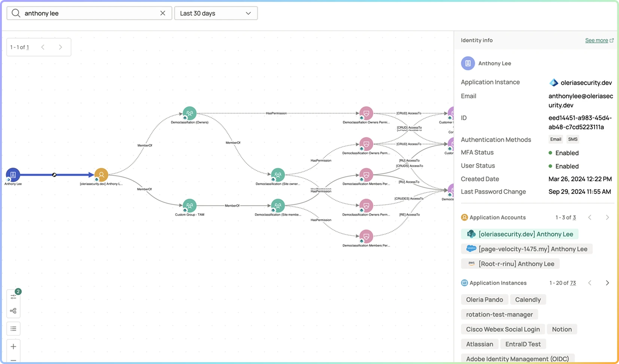This screenshot has height=364, width=619.
Task: Select the Democlassifiation Owners Permi... node at the top
Action: click(x=366, y=113)
